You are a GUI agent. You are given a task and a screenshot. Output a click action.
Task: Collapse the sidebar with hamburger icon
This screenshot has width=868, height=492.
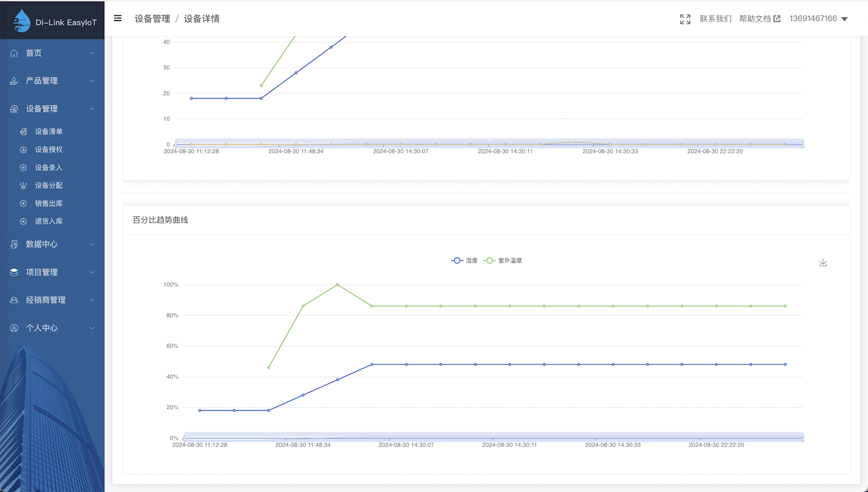pyautogui.click(x=118, y=18)
